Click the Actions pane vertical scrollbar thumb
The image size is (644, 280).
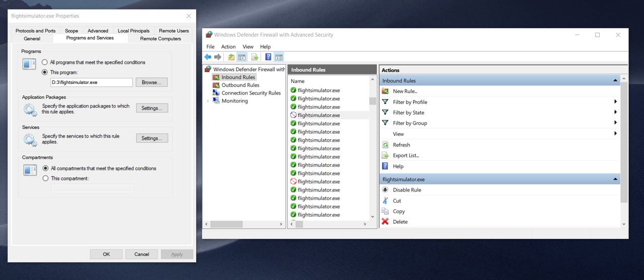[624, 142]
